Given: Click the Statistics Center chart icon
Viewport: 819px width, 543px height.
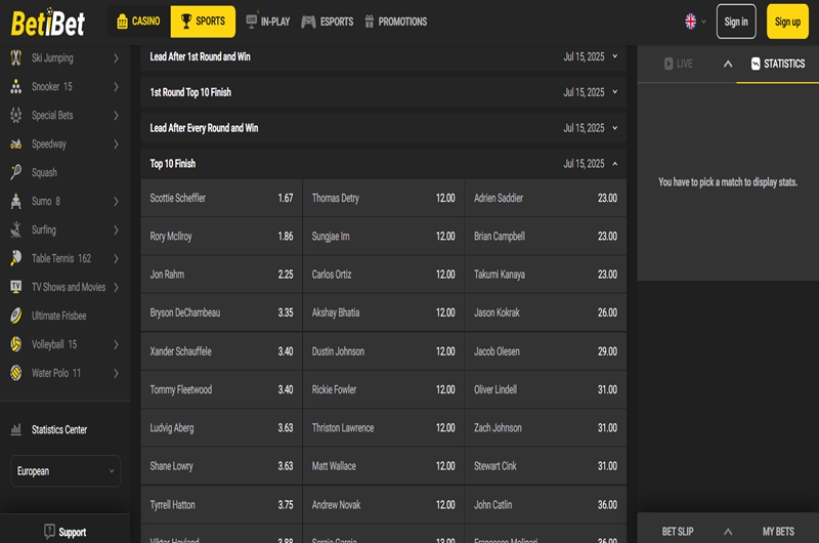Looking at the screenshot, I should point(16,430).
